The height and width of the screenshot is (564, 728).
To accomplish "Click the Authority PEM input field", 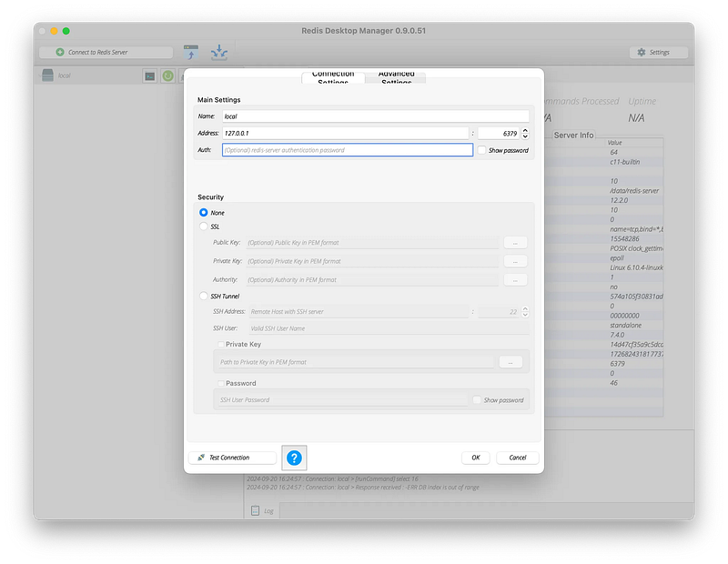I will (x=372, y=280).
